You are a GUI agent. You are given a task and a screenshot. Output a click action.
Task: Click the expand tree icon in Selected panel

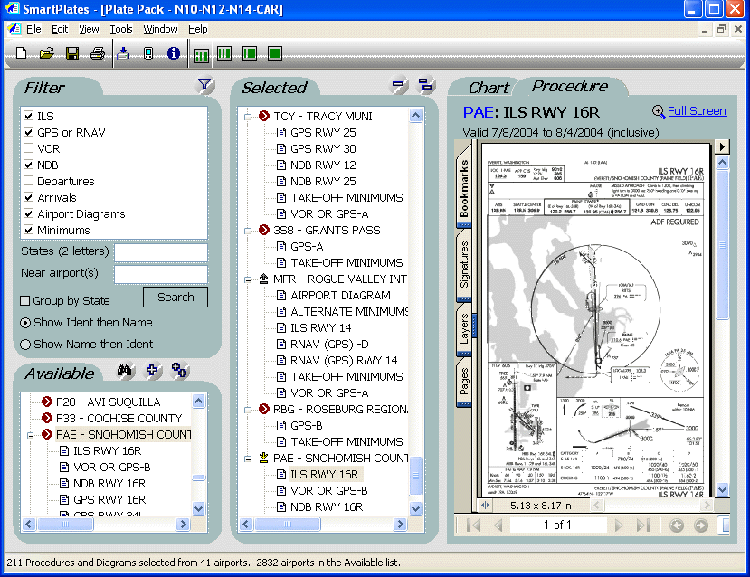(x=425, y=85)
